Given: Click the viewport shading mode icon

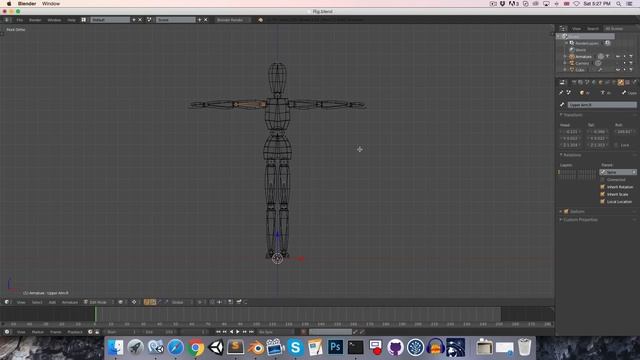Looking at the screenshot, I should [x=120, y=302].
